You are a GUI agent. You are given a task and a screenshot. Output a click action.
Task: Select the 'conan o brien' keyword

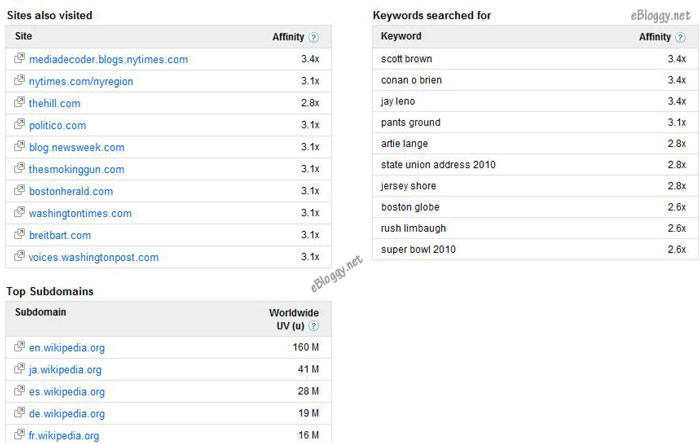pos(411,80)
